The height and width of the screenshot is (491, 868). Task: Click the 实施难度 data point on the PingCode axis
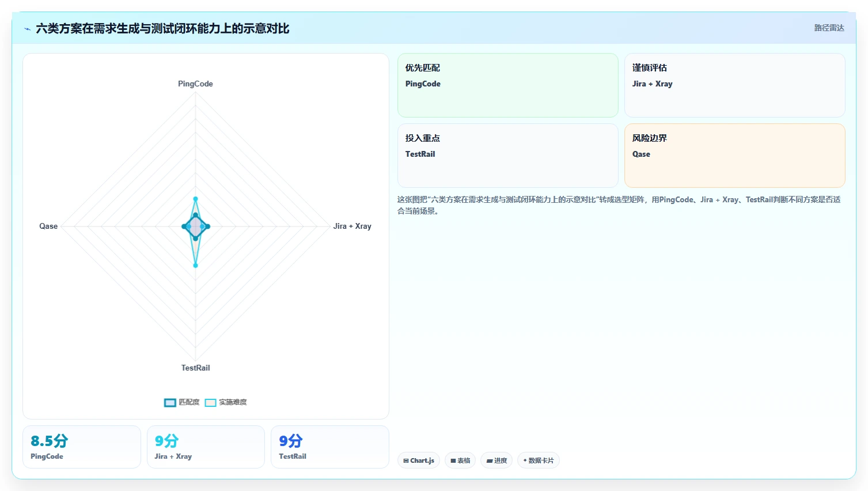click(x=195, y=199)
